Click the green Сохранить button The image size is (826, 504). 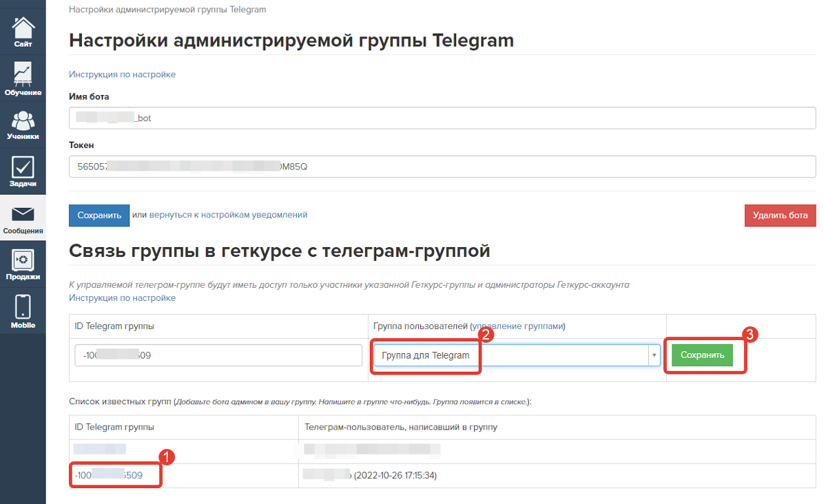(x=702, y=355)
